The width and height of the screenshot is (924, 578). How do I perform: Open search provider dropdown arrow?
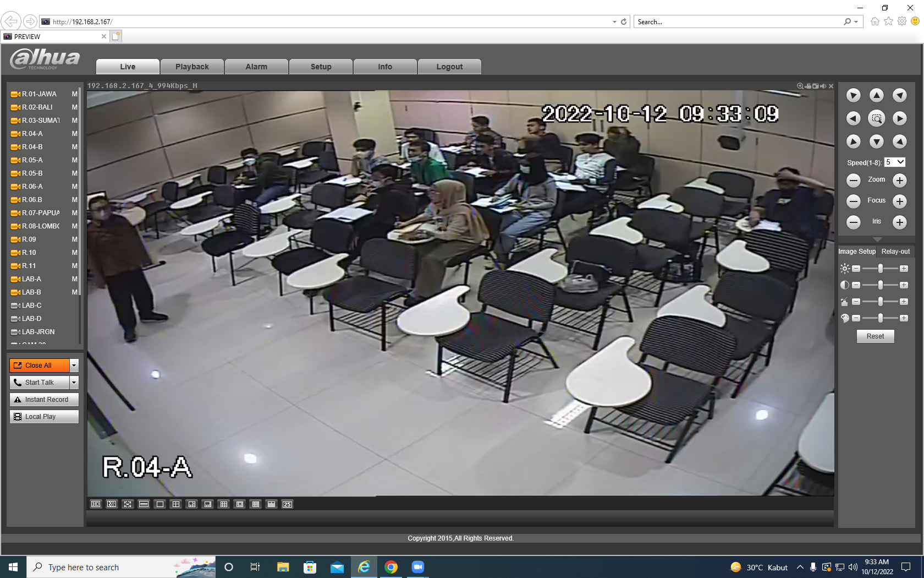coord(856,22)
